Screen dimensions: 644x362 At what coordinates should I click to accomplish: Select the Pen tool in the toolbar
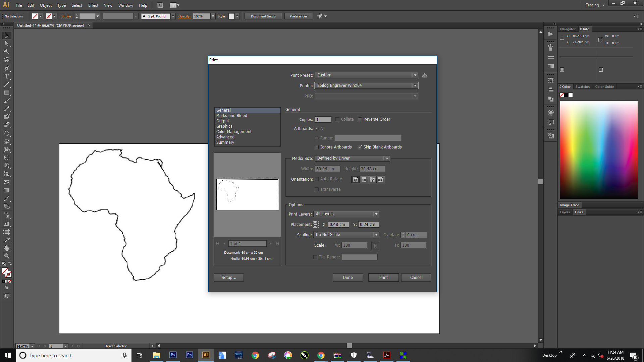[x=6, y=68]
